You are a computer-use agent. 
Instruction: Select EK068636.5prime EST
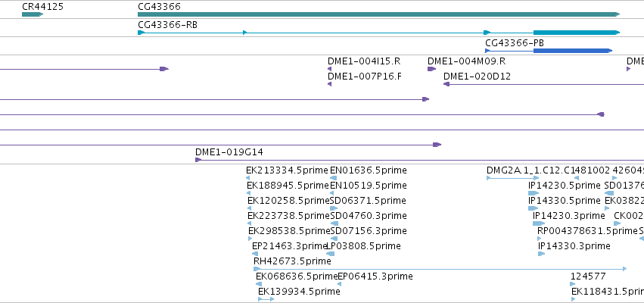[297, 276]
